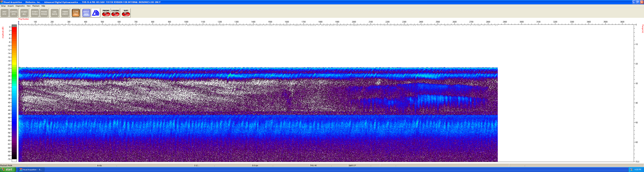The width and height of the screenshot is (644, 172).
Task: Toggle the PINGING OFF indicator
Action: pos(106,13)
